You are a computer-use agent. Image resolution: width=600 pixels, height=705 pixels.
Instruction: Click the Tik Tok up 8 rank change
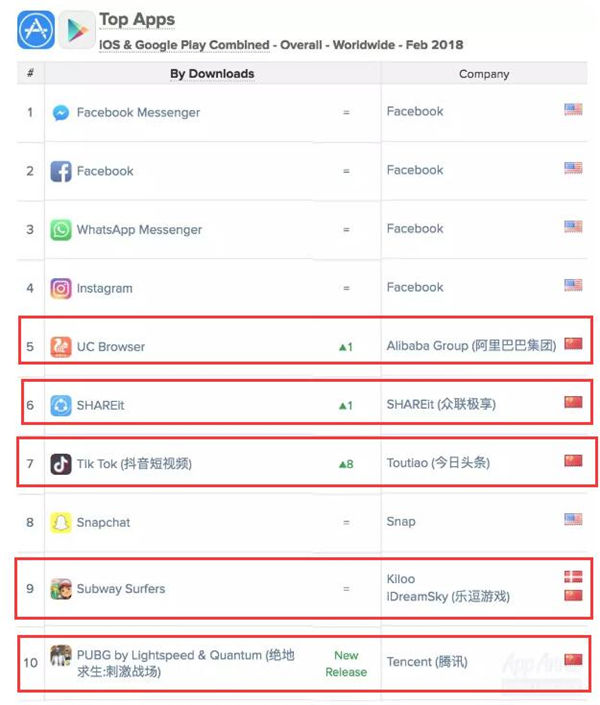pyautogui.click(x=346, y=464)
